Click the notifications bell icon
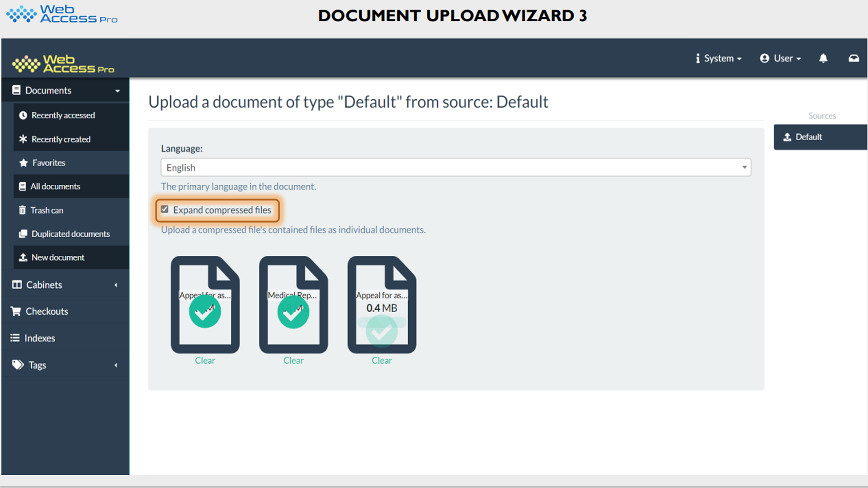Screen dimensions: 868x488 coord(823,58)
